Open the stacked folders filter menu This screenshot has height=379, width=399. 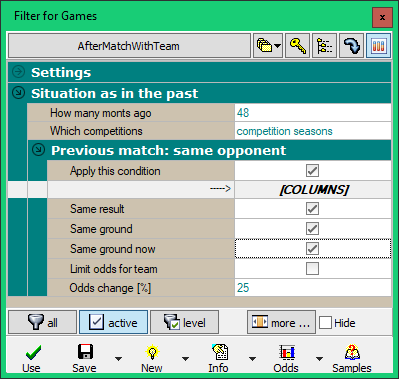coord(268,46)
